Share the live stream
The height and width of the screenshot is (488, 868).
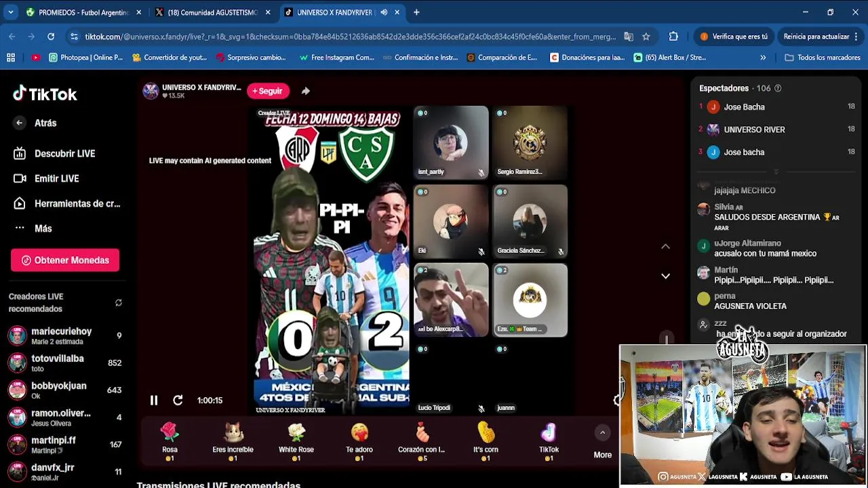[x=306, y=91]
